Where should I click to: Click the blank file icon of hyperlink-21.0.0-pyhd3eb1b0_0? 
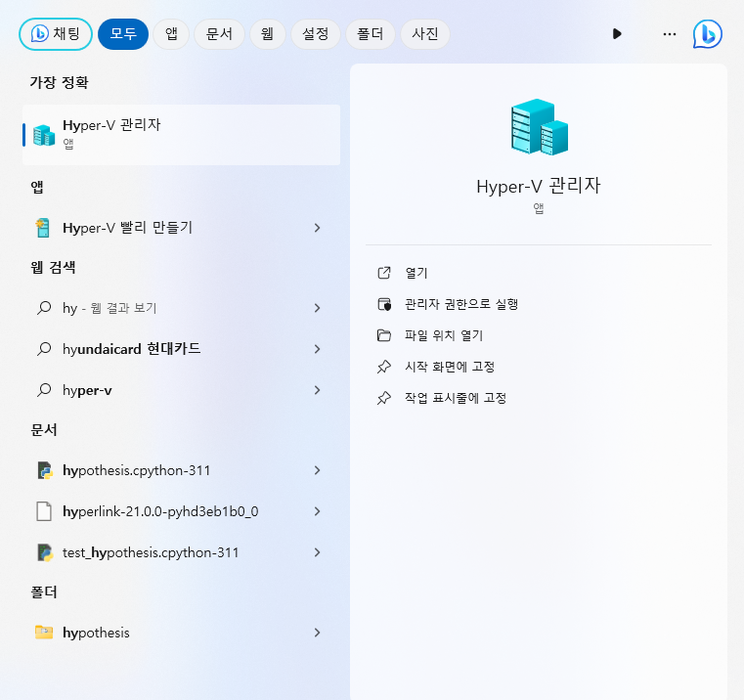coord(44,511)
